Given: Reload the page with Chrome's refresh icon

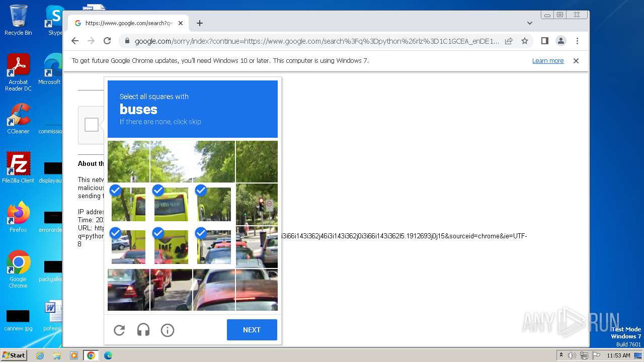Looking at the screenshot, I should [x=107, y=41].
